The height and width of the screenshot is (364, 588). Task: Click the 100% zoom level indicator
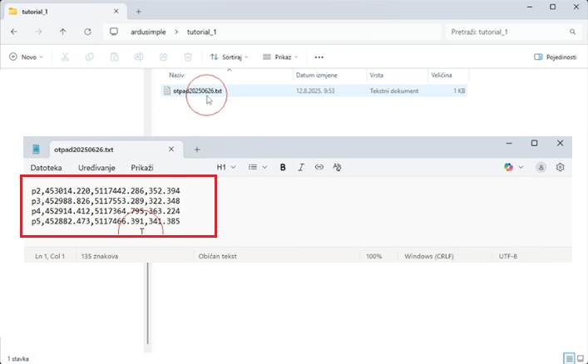coord(373,257)
